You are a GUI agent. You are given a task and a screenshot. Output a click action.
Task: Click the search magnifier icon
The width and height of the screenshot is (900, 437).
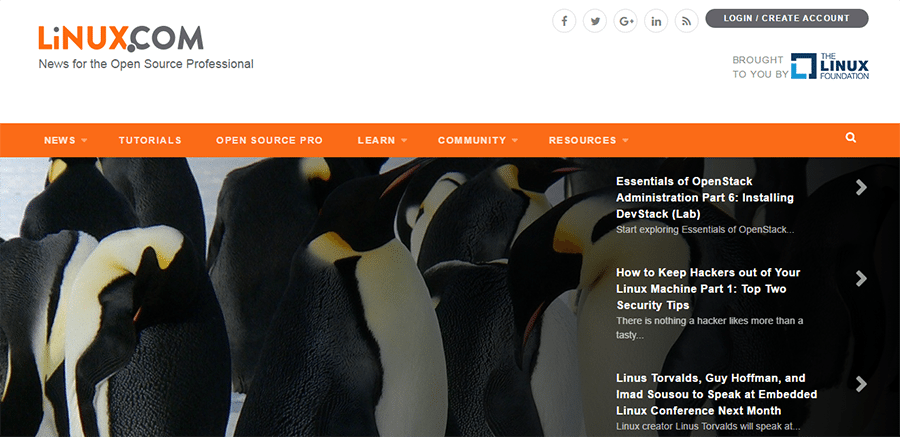click(x=851, y=138)
